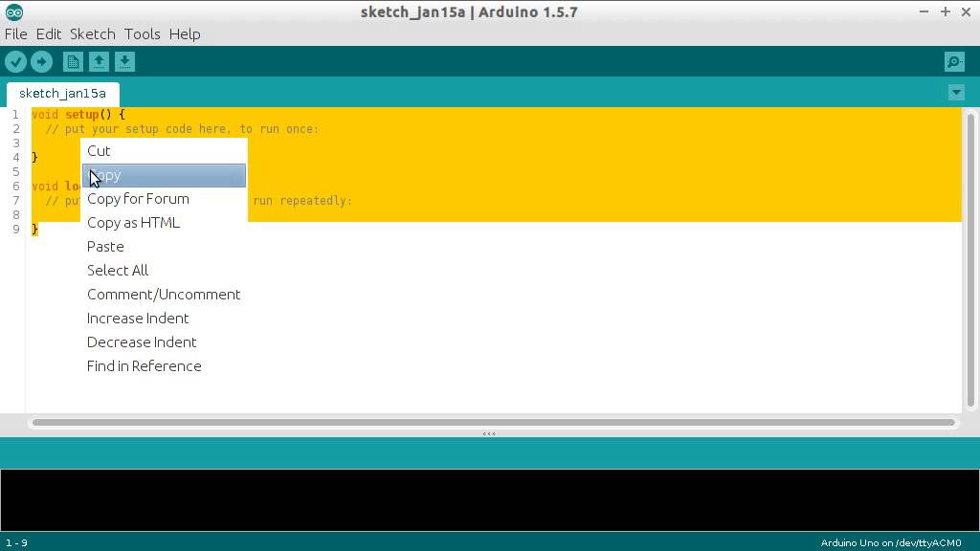The image size is (980, 551).
Task: Expand the tab options dropdown arrow
Action: coord(956,93)
